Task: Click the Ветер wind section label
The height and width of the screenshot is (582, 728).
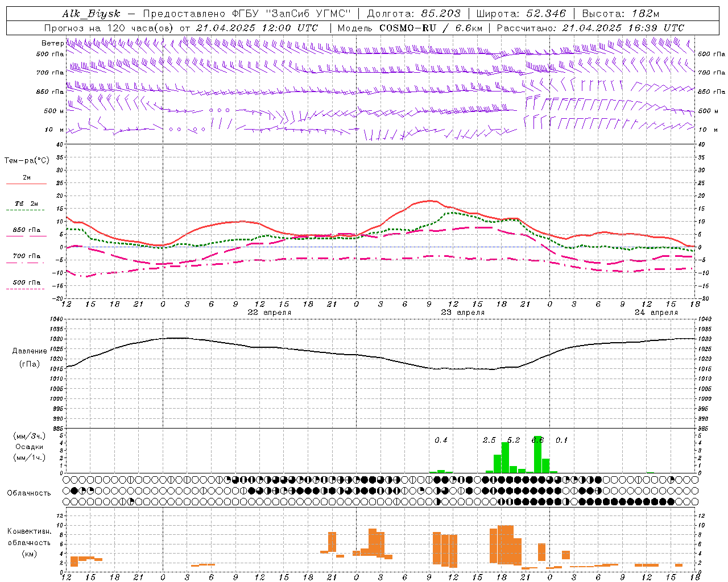Action: point(53,43)
